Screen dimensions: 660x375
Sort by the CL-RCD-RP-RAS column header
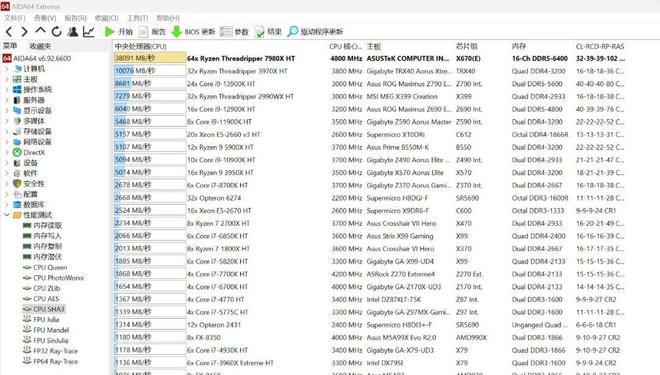600,46
